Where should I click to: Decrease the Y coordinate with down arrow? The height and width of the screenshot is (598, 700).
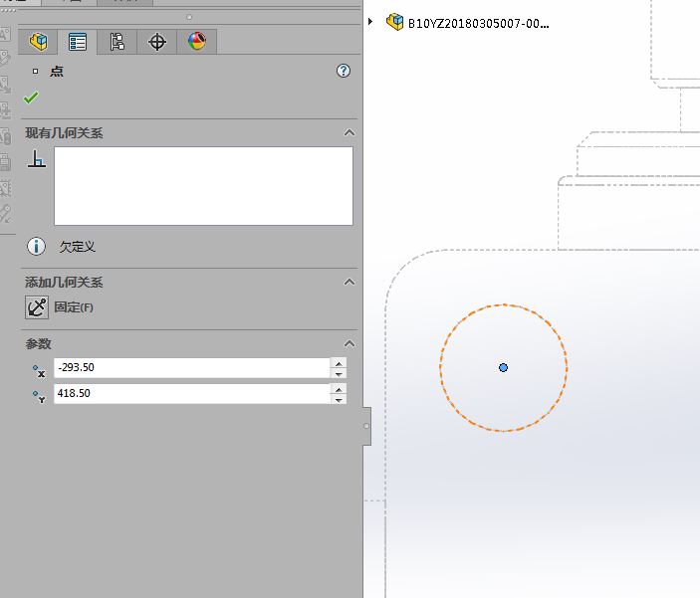point(340,400)
